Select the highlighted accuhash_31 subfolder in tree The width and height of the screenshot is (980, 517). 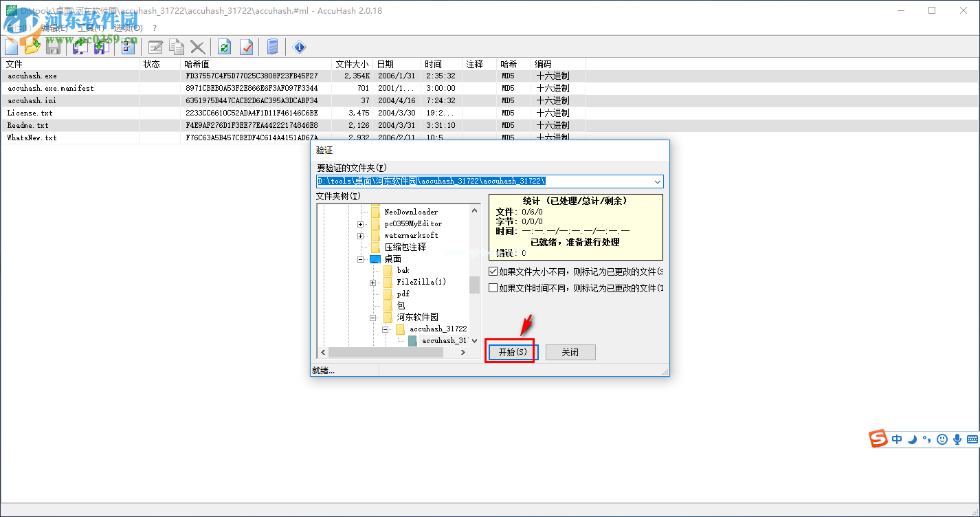point(445,341)
